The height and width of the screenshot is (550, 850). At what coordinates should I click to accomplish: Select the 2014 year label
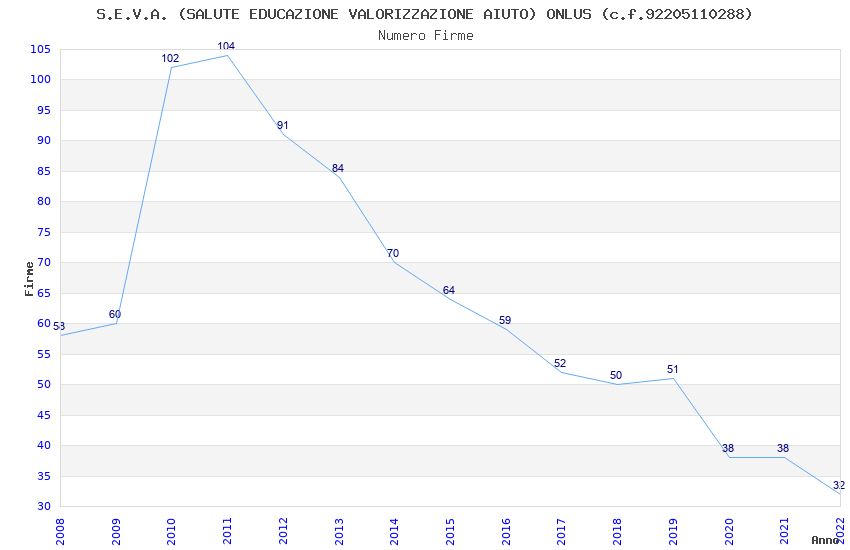click(x=394, y=532)
